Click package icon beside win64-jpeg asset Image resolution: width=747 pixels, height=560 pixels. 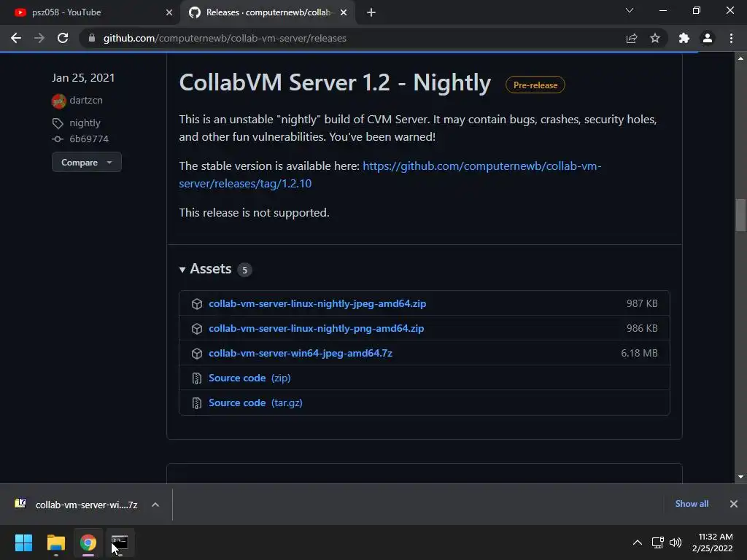[197, 354]
